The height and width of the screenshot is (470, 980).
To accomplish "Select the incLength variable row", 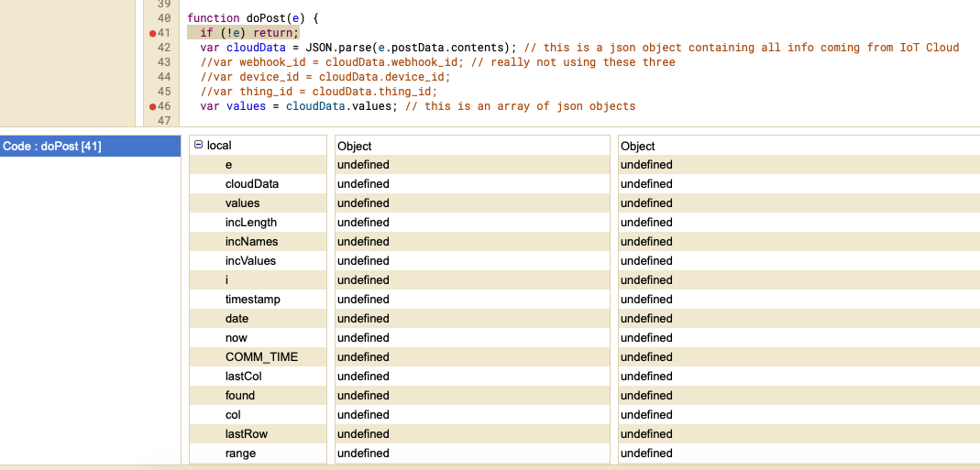I will click(x=251, y=223).
